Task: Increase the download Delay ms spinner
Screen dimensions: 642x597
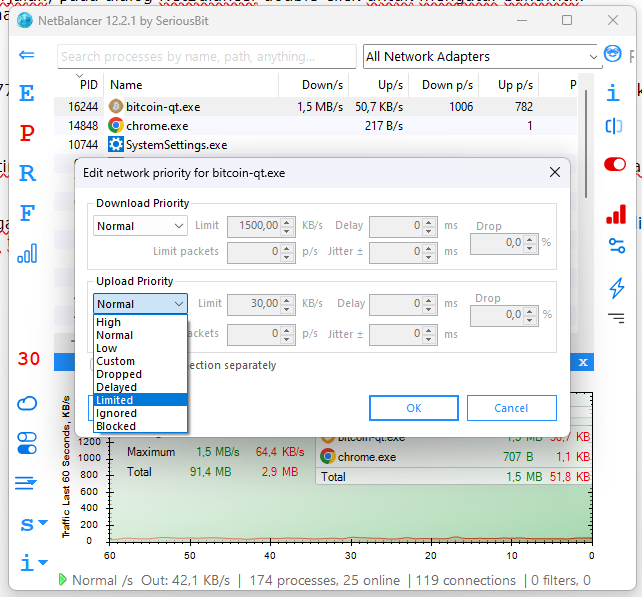Action: click(429, 222)
